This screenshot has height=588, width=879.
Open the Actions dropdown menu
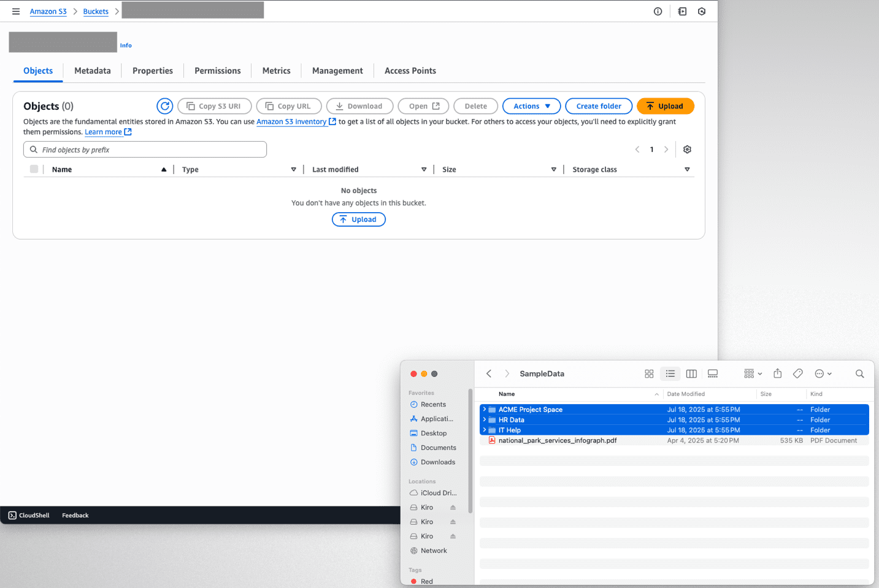[x=531, y=106]
